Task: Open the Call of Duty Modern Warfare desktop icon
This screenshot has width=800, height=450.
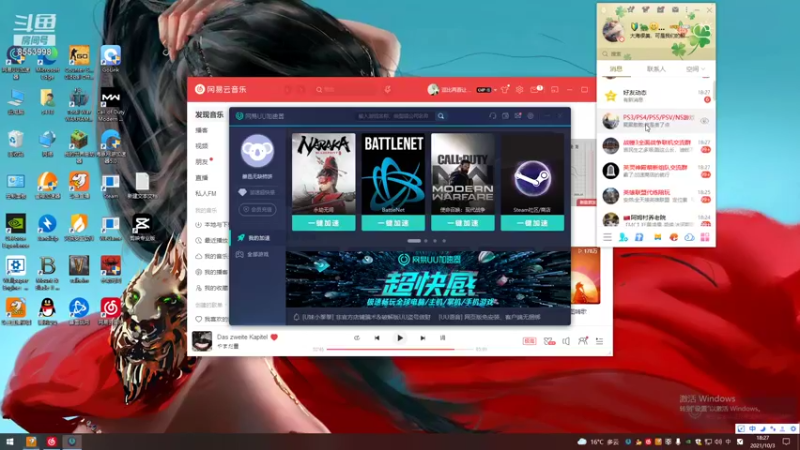Action: click(x=111, y=105)
